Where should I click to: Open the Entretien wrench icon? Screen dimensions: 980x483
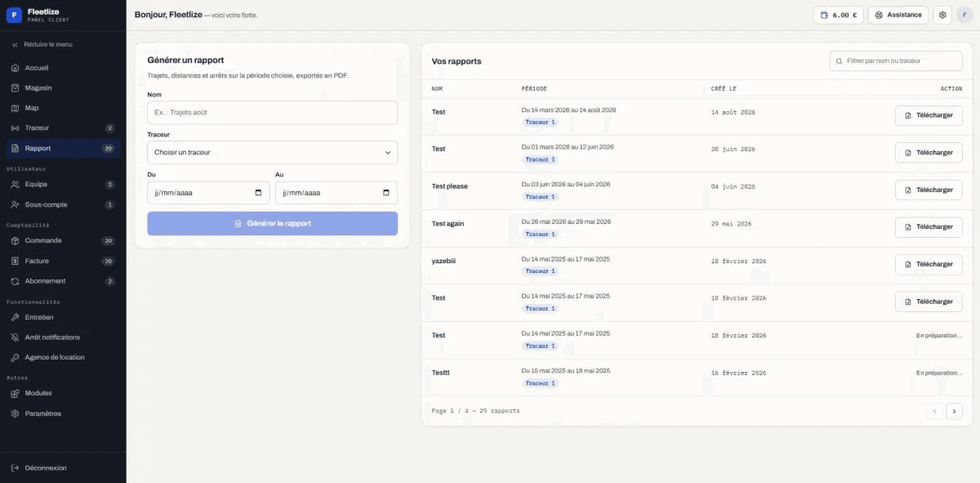pyautogui.click(x=15, y=317)
